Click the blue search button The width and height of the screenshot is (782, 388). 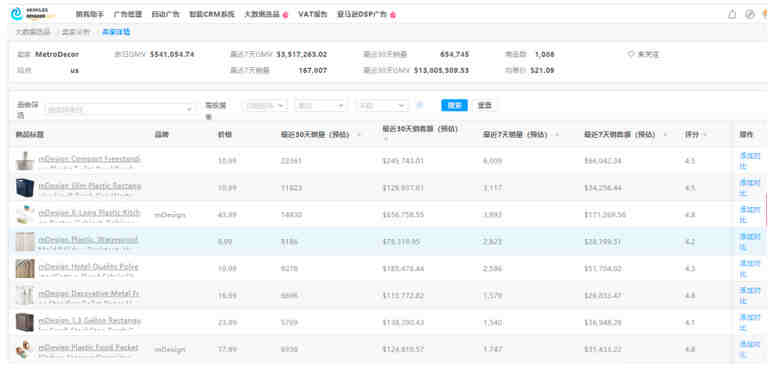(454, 105)
